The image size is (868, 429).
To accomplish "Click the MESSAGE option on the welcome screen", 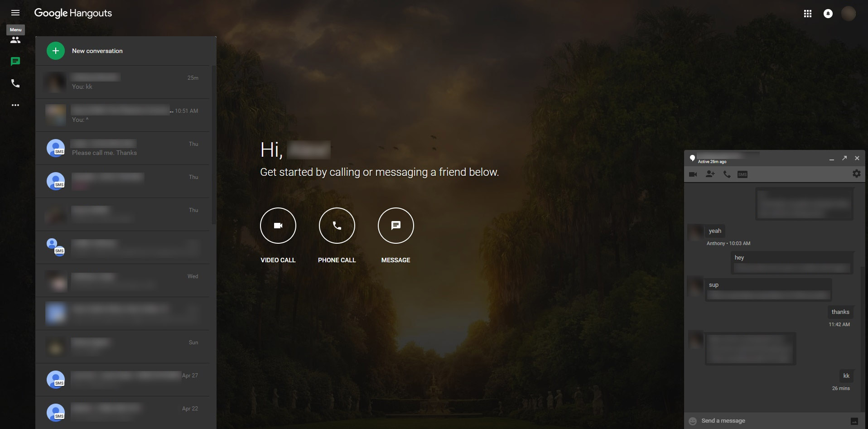I will click(395, 225).
